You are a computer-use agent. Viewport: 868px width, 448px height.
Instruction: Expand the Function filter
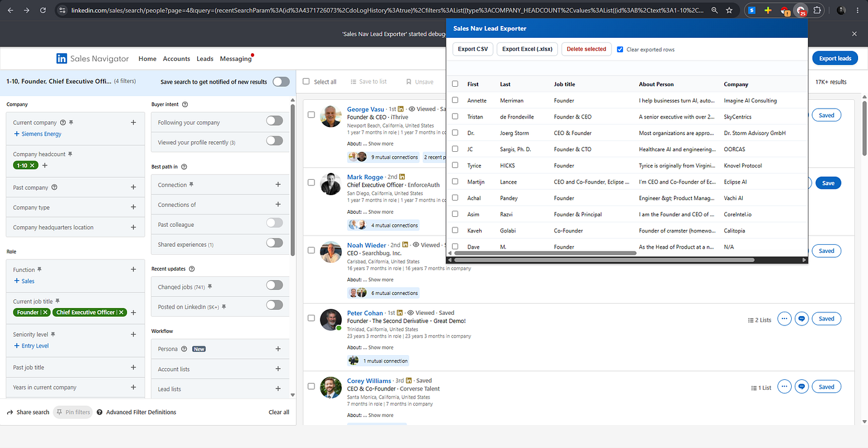[133, 270]
